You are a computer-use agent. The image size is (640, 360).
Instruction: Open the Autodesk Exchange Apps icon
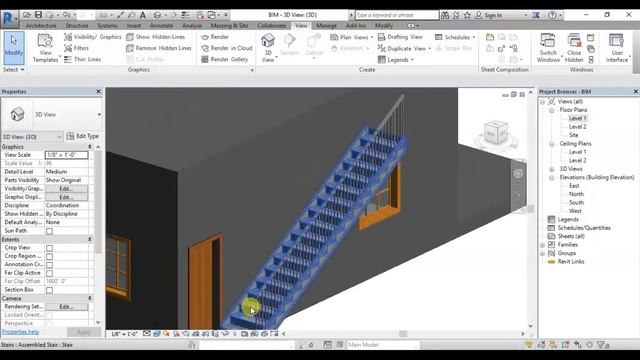tap(536, 15)
